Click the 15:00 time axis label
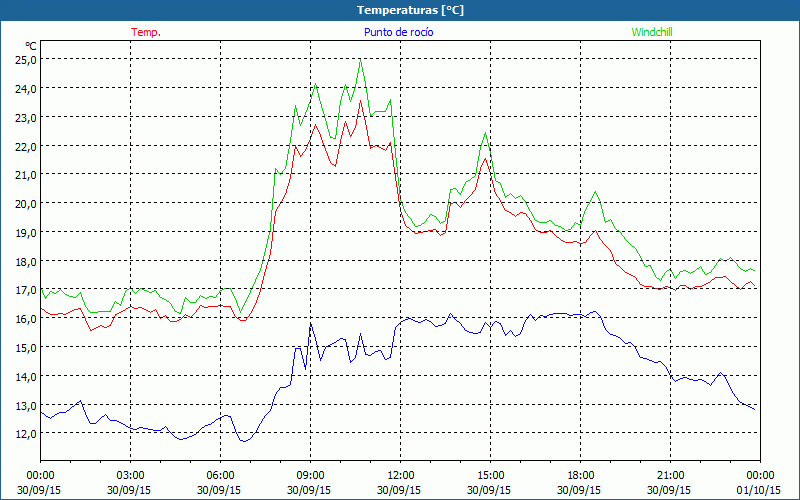 (x=490, y=476)
